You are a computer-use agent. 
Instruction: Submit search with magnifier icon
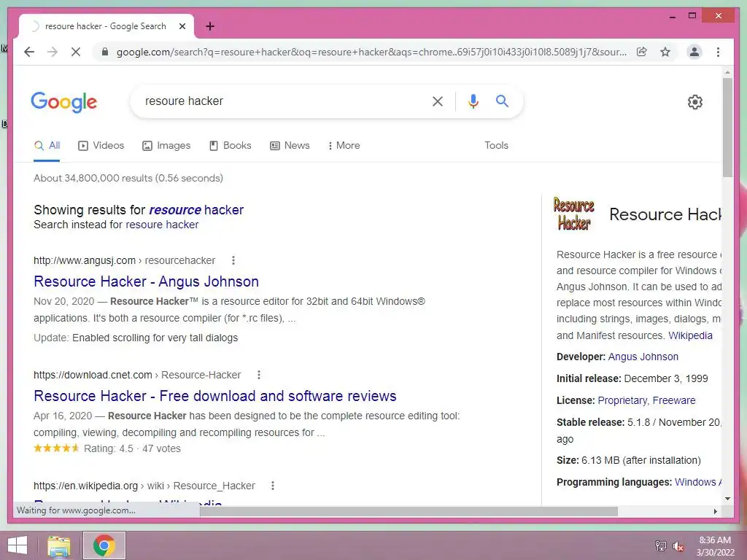tap(502, 101)
